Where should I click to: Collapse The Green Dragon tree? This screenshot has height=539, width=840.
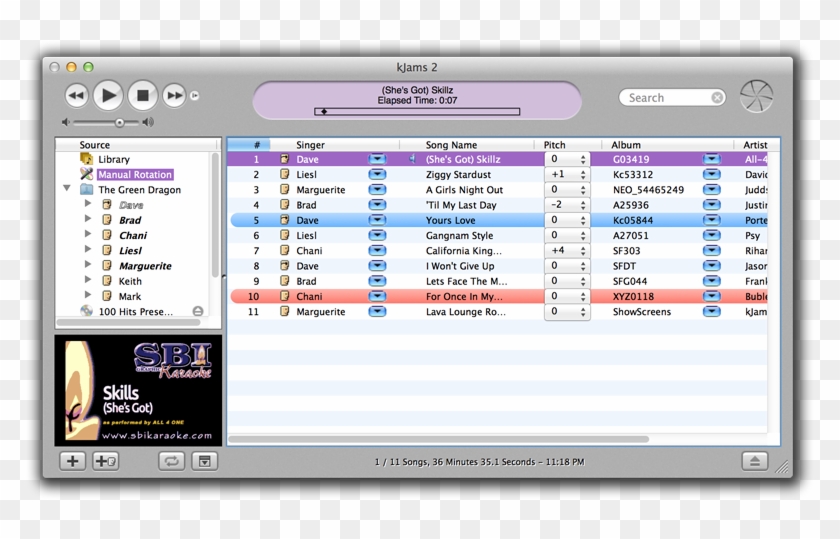point(67,189)
